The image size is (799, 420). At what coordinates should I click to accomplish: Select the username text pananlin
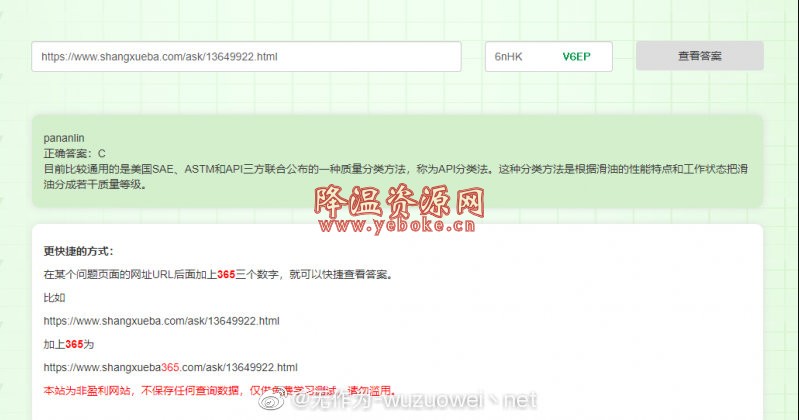[64, 138]
